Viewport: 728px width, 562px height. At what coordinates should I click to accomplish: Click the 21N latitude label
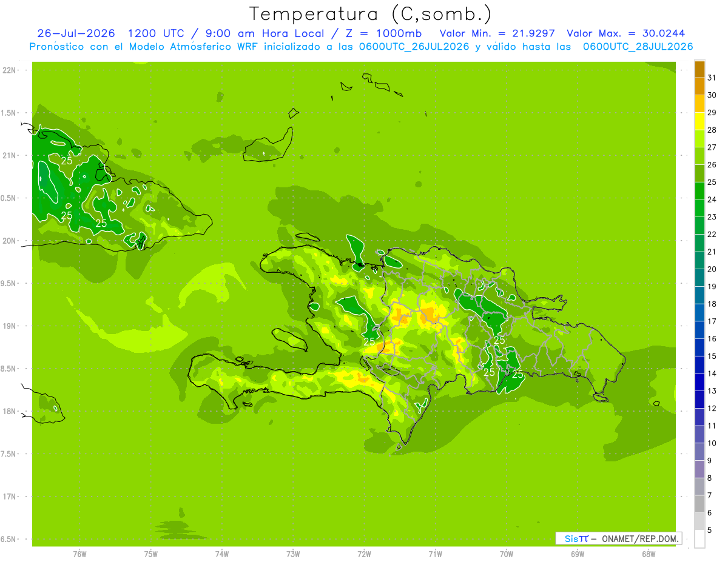[x=10, y=155]
